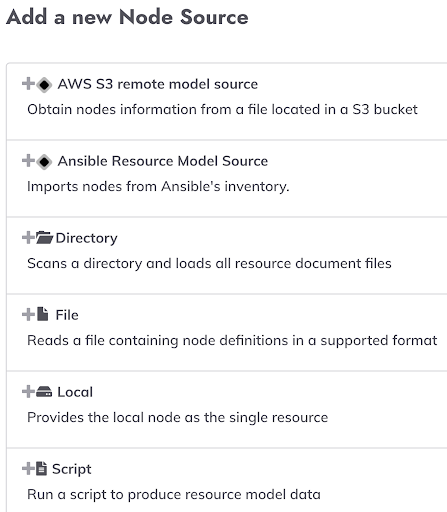
Task: Click the open folder icon for Directory
Action: click(45, 238)
